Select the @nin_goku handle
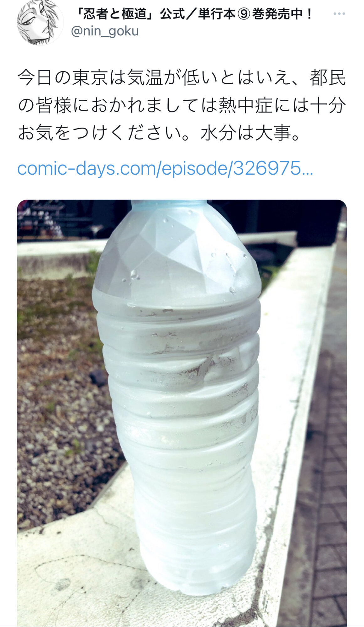The width and height of the screenshot is (364, 627). tap(105, 31)
